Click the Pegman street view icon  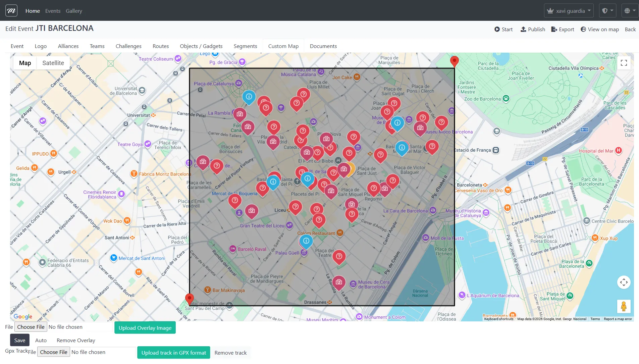[624, 306]
